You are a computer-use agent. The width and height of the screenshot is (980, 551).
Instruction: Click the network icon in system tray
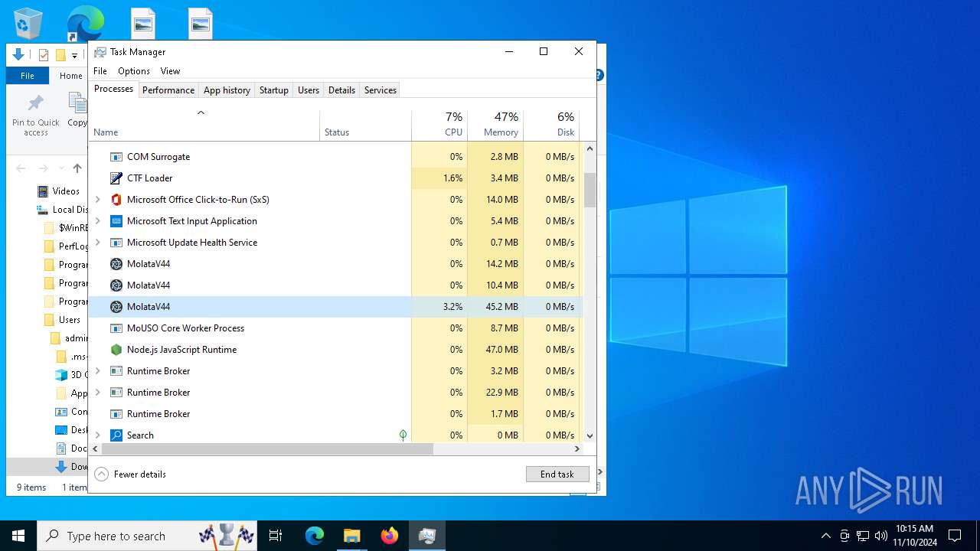tap(863, 536)
